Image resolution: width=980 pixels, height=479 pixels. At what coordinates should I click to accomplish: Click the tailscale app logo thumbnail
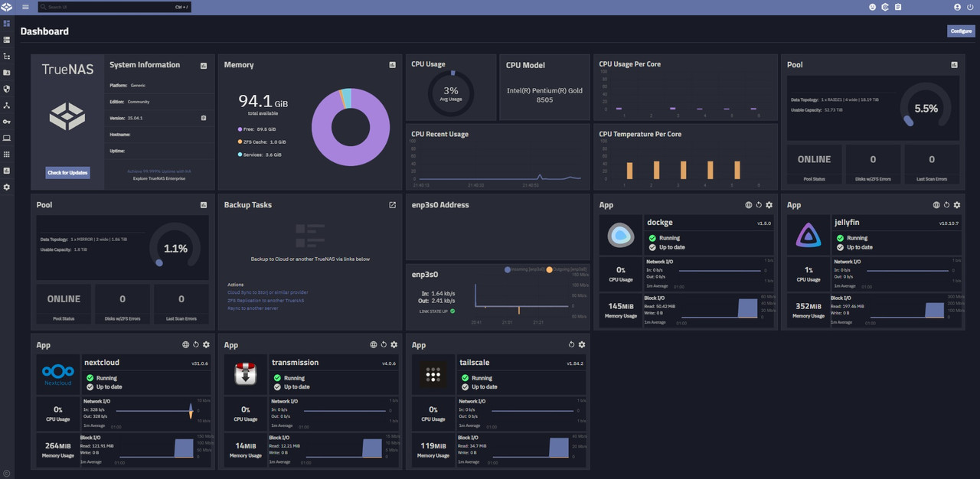pyautogui.click(x=433, y=375)
